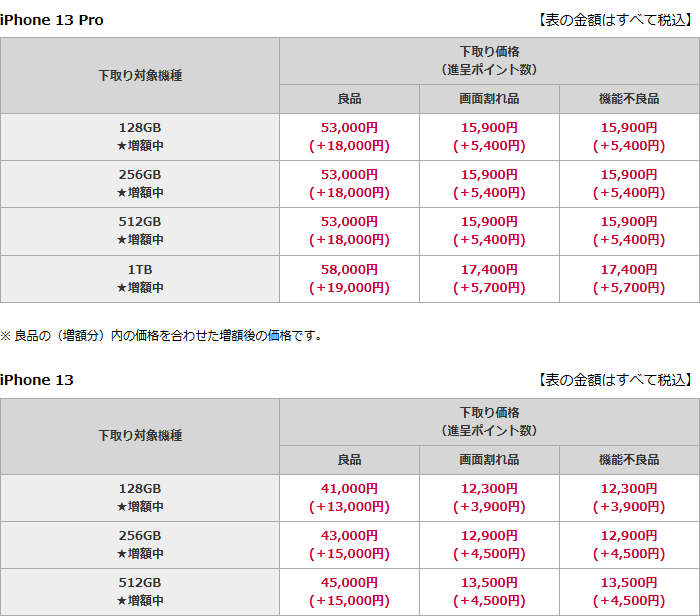
Task: Click 12,900円 under 機能不良品 column
Action: (629, 536)
